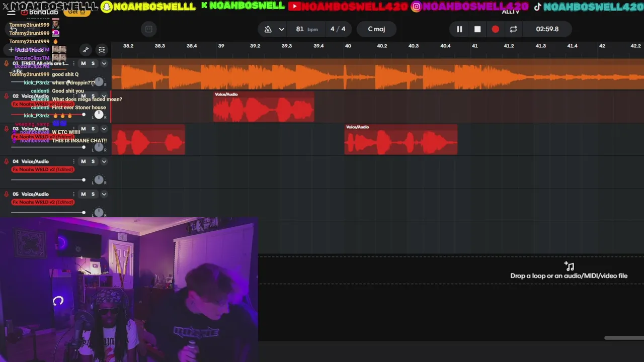Screen dimensions: 644x362
Task: Mute track 03 with M button
Action: coord(84,129)
